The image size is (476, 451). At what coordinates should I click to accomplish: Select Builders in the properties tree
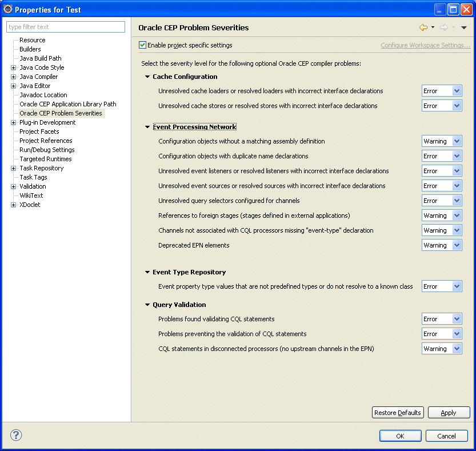30,49
